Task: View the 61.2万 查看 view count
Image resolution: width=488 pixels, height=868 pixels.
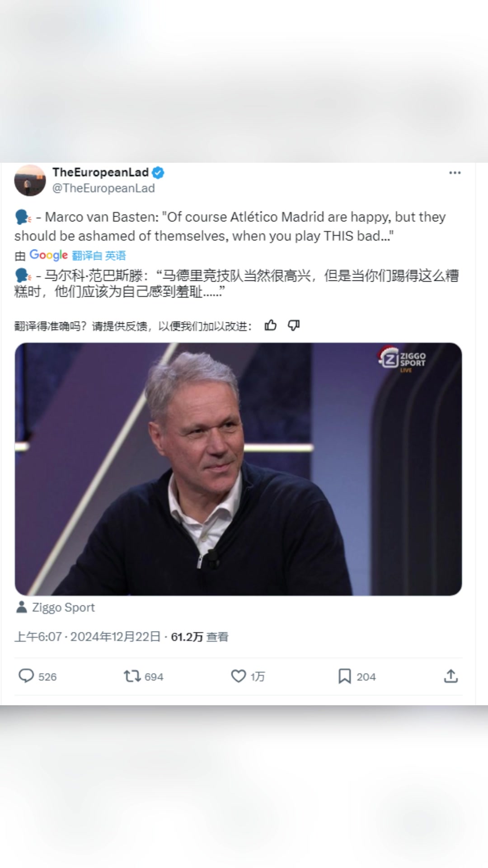Action: point(200,637)
